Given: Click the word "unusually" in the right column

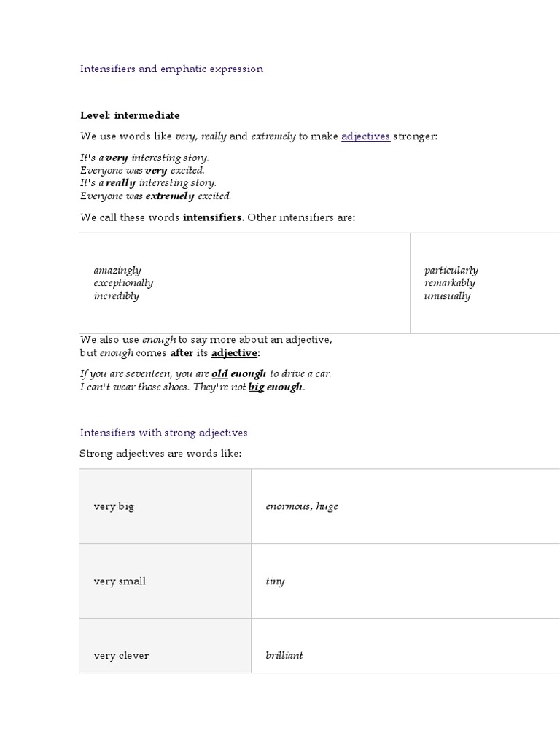Looking at the screenshot, I should point(447,296).
